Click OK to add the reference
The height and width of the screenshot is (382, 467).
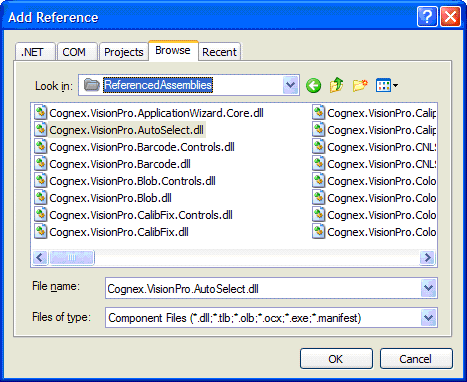coord(336,359)
